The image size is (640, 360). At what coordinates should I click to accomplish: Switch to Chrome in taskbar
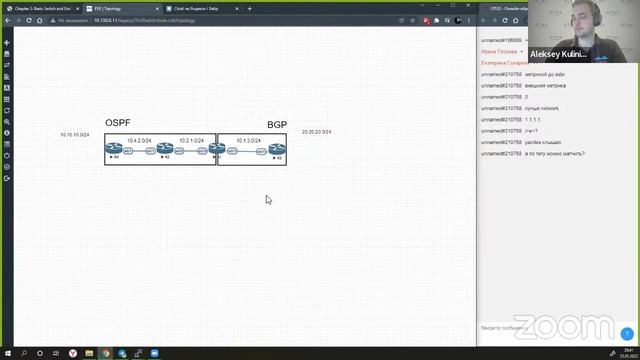tap(105, 353)
